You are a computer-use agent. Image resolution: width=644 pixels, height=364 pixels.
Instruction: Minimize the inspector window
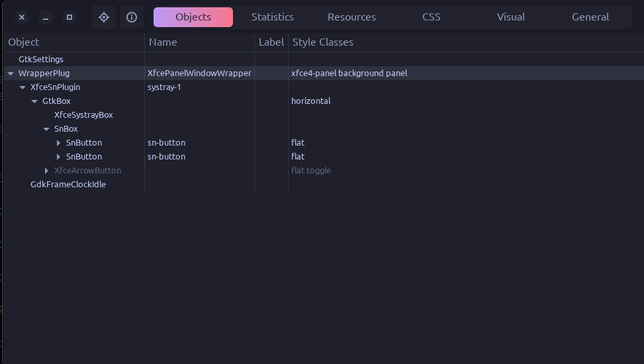point(46,17)
